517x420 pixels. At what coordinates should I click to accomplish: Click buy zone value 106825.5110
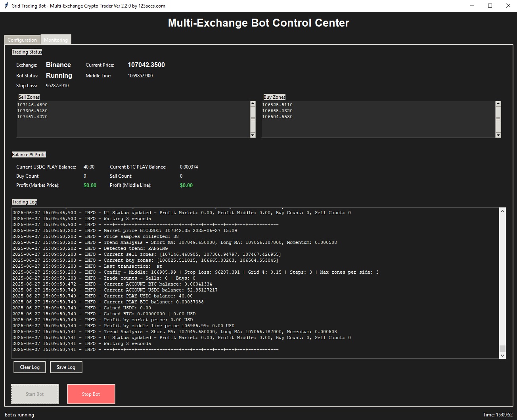277,105
